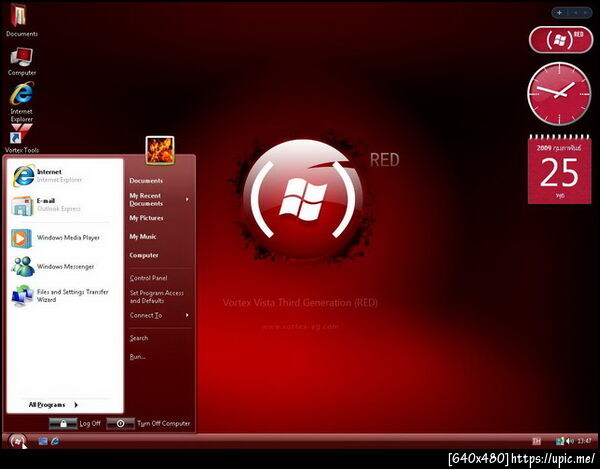
Task: Open the Vortex Tools desktop shortcut
Action: click(x=22, y=138)
